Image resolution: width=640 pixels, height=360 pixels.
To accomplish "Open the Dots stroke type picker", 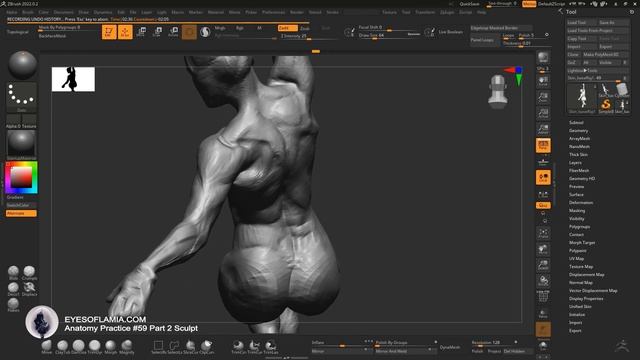I will tap(22, 97).
